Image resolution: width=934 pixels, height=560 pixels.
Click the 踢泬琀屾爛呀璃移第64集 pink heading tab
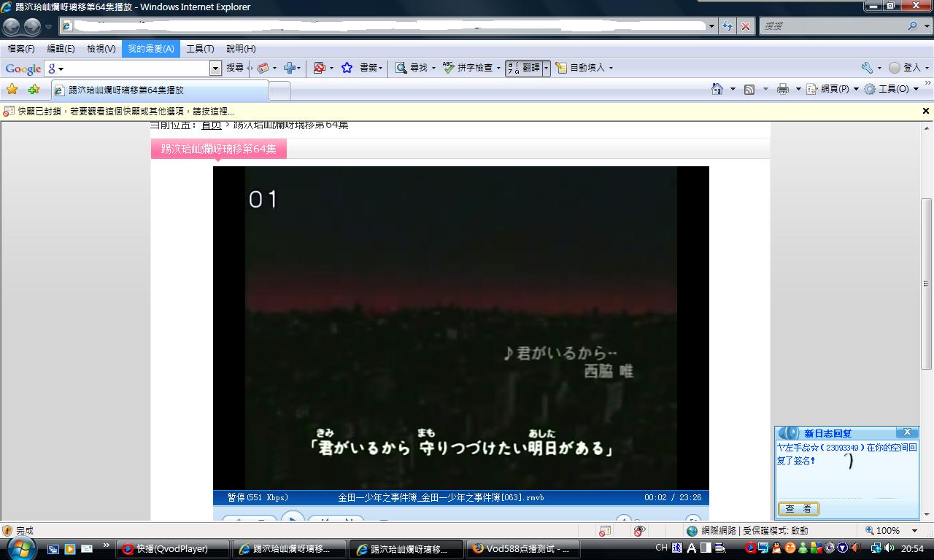pos(218,149)
